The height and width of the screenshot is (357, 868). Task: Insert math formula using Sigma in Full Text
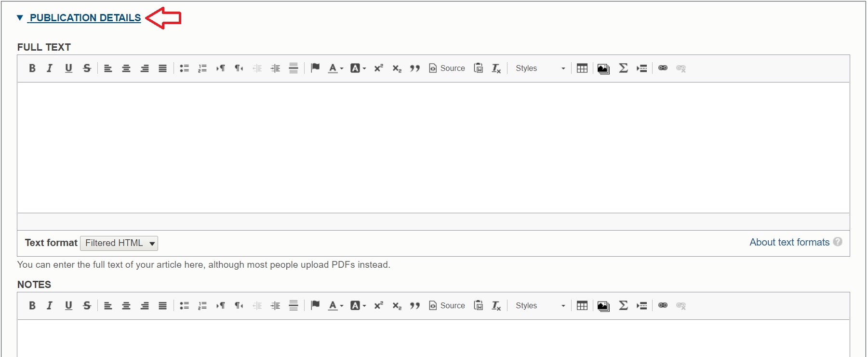pyautogui.click(x=623, y=69)
